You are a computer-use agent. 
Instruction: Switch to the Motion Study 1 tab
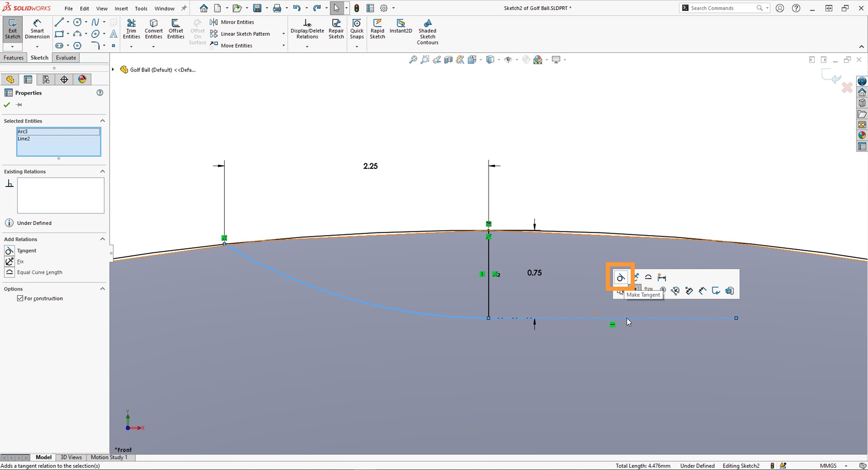109,457
